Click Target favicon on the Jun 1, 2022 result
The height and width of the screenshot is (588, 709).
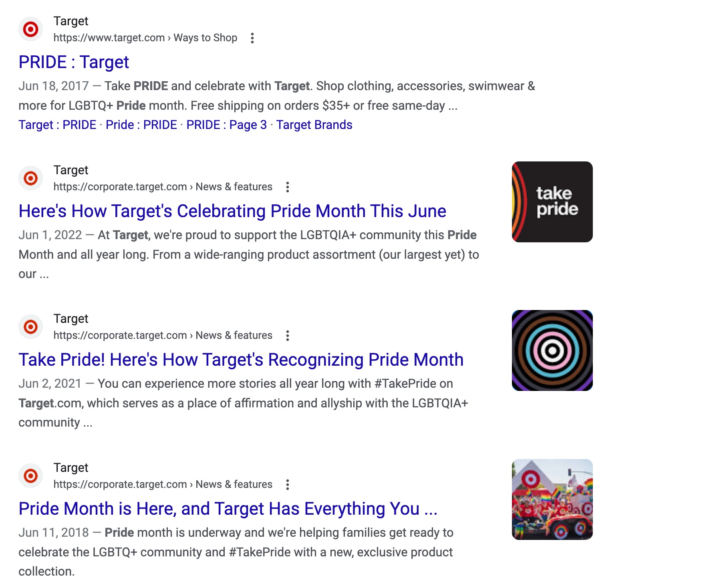(31, 178)
